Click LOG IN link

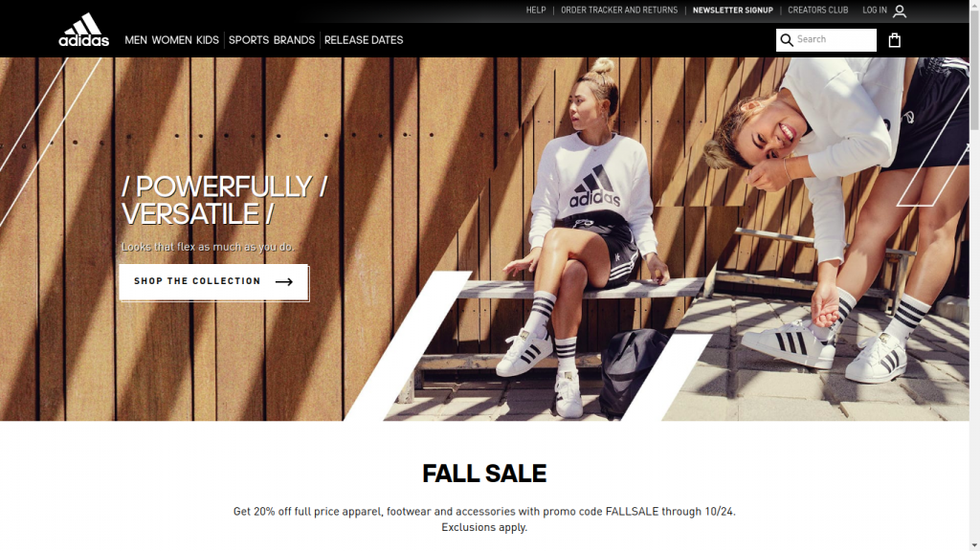[x=875, y=10]
